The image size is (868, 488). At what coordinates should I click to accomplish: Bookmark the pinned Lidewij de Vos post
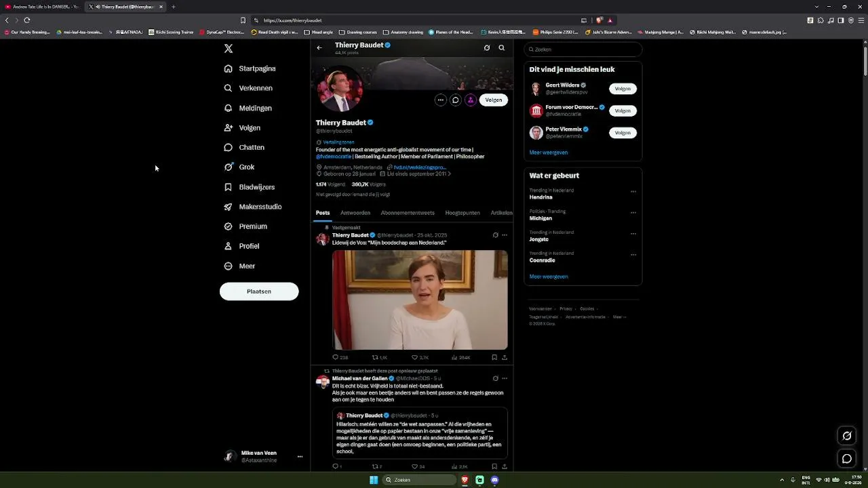click(x=494, y=357)
